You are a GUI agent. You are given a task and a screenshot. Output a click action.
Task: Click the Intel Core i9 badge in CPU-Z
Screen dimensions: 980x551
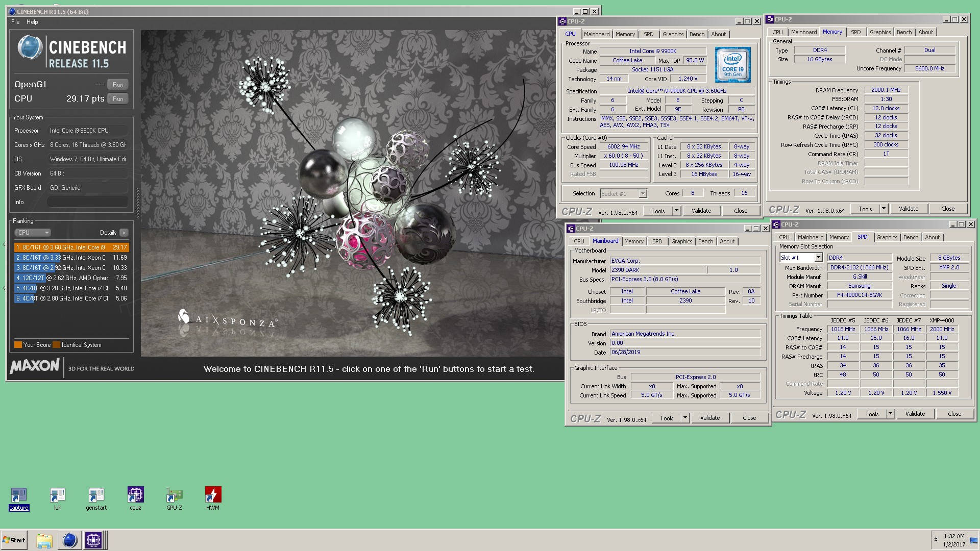click(732, 65)
